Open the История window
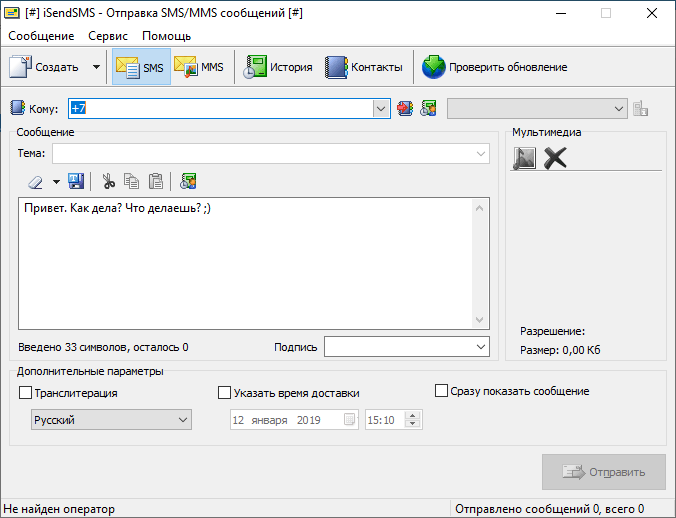 tap(277, 67)
